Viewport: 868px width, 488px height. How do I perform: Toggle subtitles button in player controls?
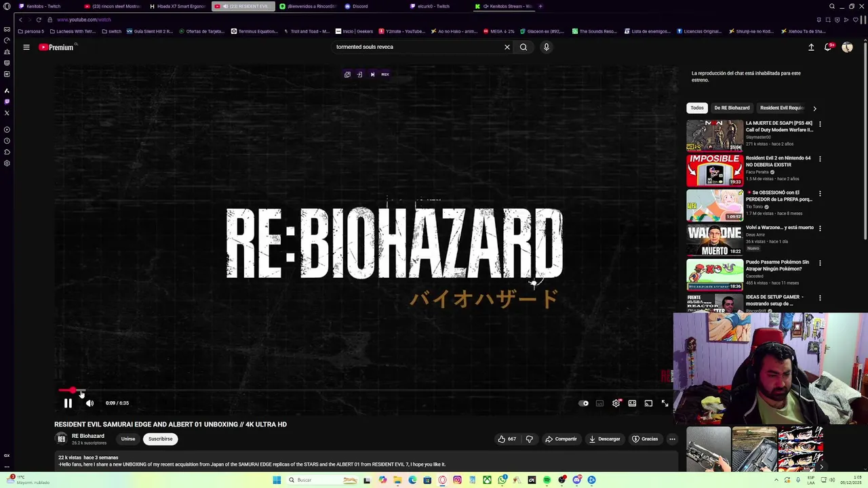point(599,403)
